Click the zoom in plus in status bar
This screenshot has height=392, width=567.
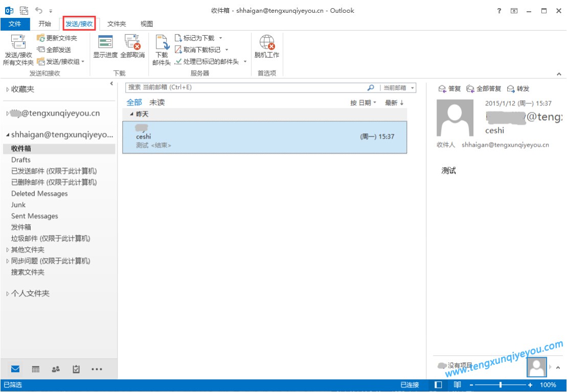[x=530, y=385]
